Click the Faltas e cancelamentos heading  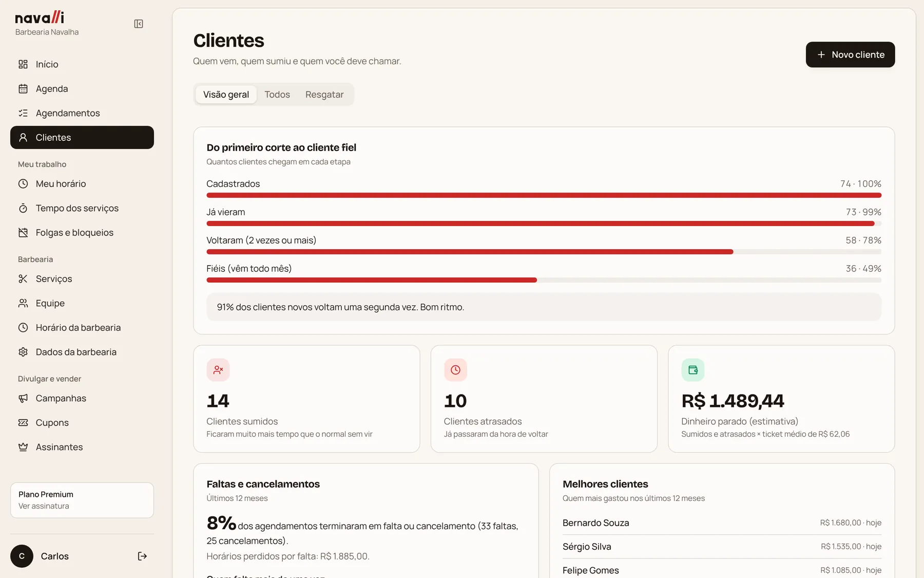coord(263,484)
